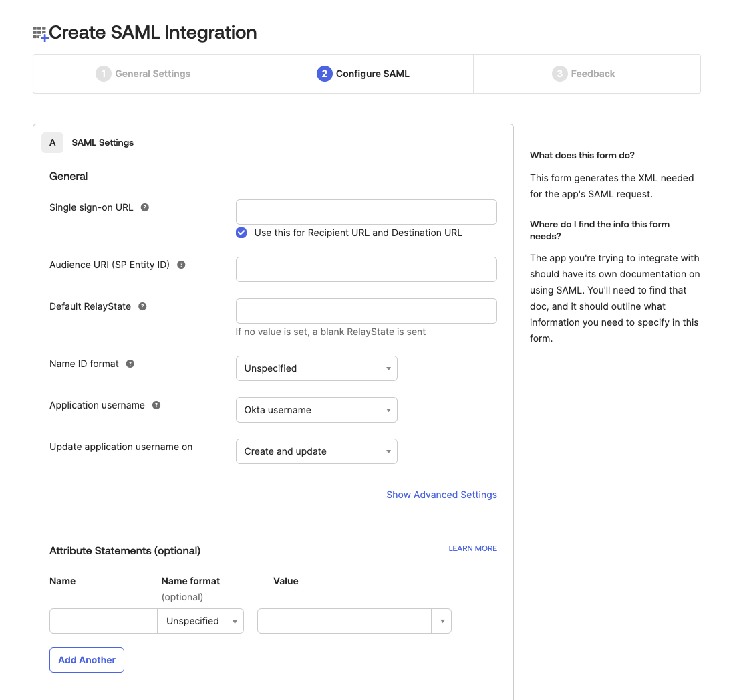Focus the Single sign-on URL input field
Image resolution: width=731 pixels, height=700 pixels.
coord(366,212)
